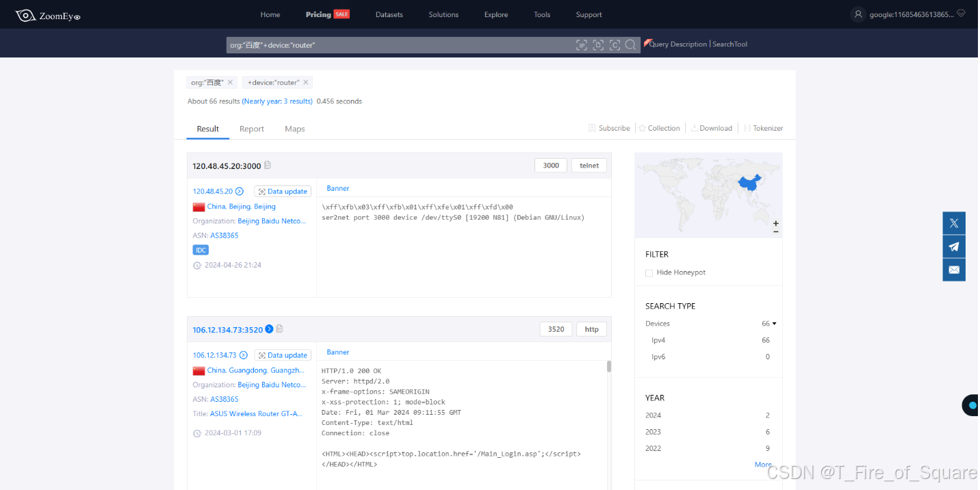This screenshot has height=490, width=980.
Task: Zoom out the map with minus
Action: point(775,232)
